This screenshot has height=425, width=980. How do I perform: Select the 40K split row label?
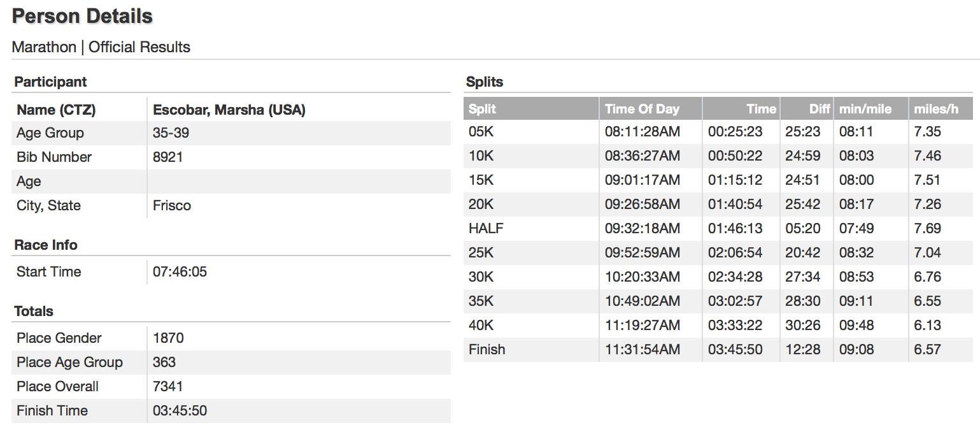click(x=481, y=325)
